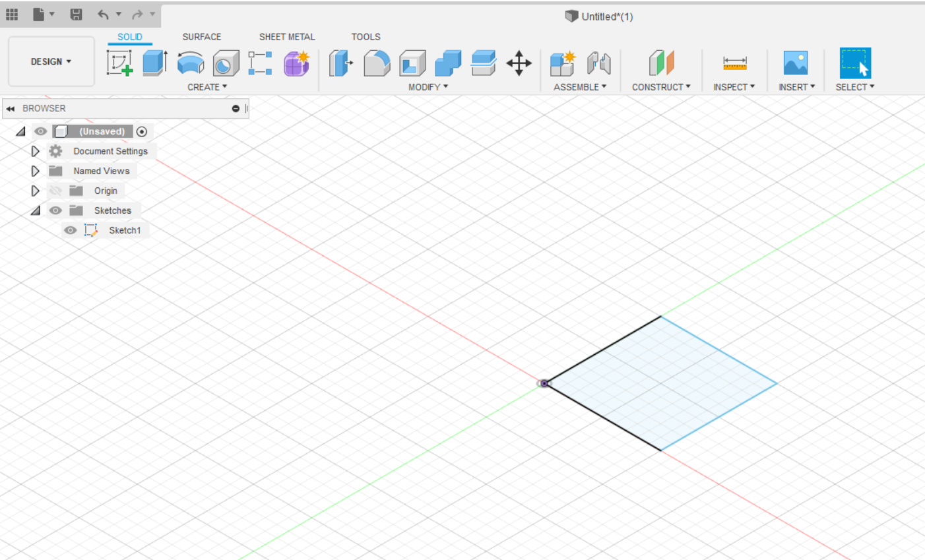The height and width of the screenshot is (560, 925).
Task: Select the Joint tool
Action: point(598,63)
